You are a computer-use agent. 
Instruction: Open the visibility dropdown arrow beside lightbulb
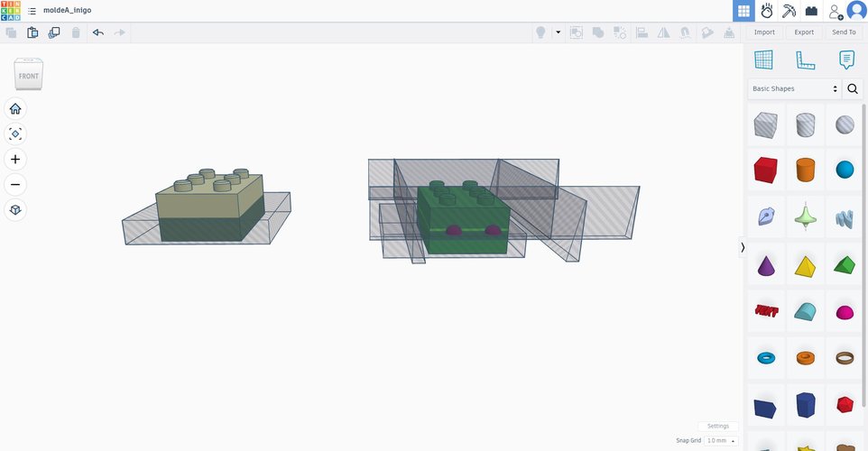[558, 32]
